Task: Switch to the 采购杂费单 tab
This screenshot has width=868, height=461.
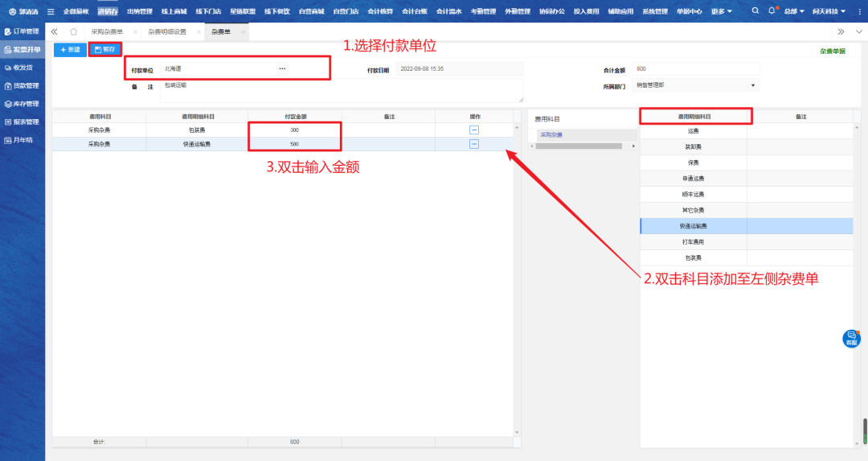Action: click(107, 31)
